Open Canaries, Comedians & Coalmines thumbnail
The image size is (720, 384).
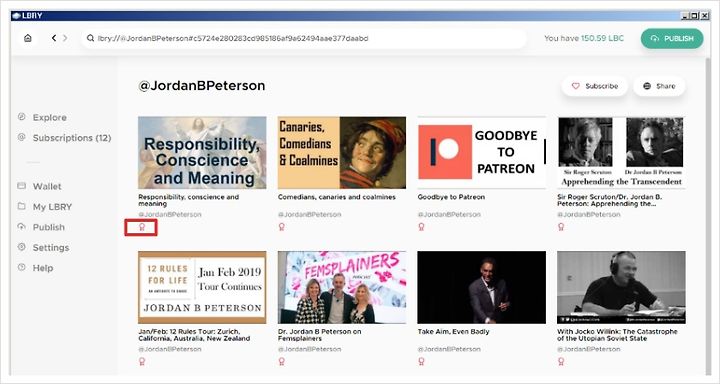[342, 152]
